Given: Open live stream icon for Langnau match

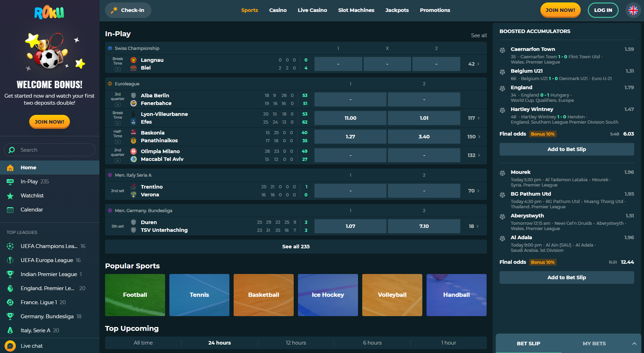Looking at the screenshot, I should coord(118,69).
